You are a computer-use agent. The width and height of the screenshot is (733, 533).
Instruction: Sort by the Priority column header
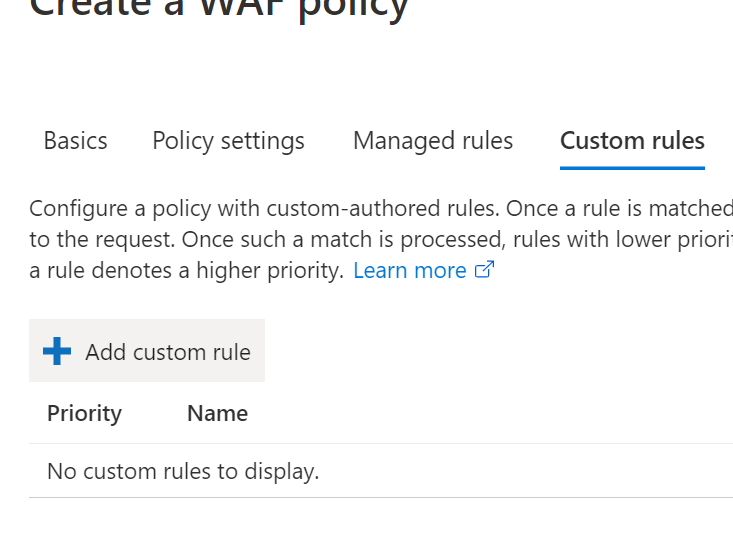(84, 413)
